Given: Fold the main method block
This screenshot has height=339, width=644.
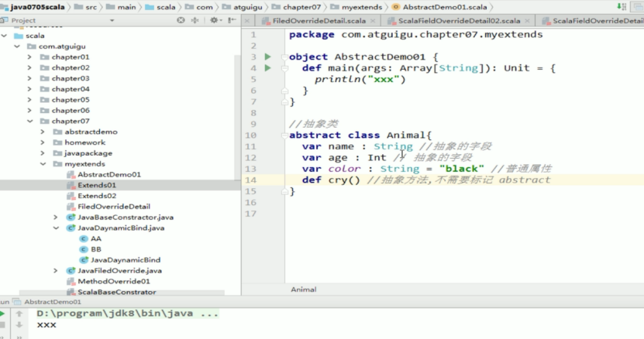Looking at the screenshot, I should (x=284, y=68).
